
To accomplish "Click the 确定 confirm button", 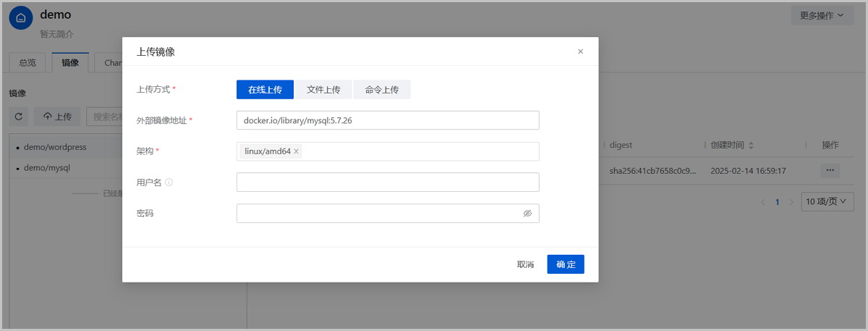I will click(566, 264).
